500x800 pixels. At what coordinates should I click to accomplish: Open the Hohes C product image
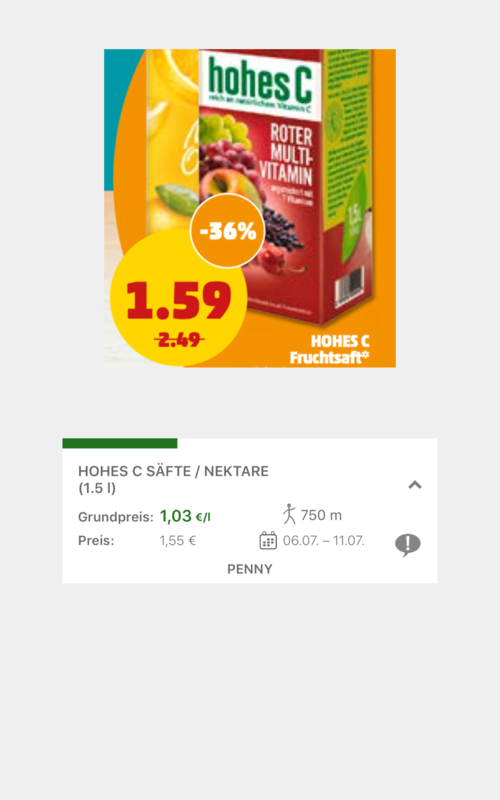[250, 208]
